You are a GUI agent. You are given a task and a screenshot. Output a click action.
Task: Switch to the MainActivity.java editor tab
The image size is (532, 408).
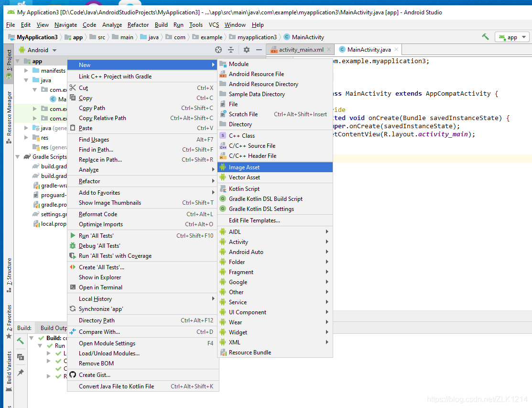click(x=369, y=50)
